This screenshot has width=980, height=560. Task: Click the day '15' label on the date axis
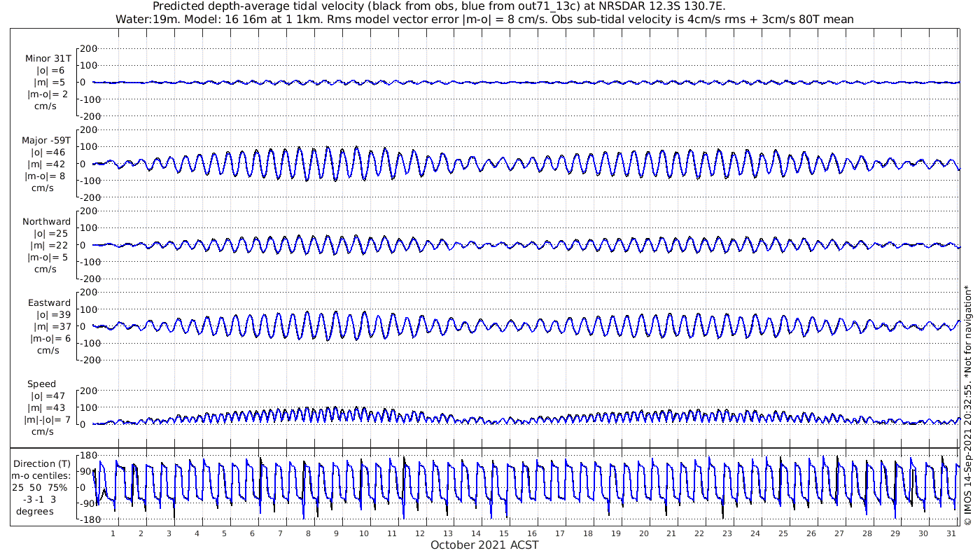point(504,533)
